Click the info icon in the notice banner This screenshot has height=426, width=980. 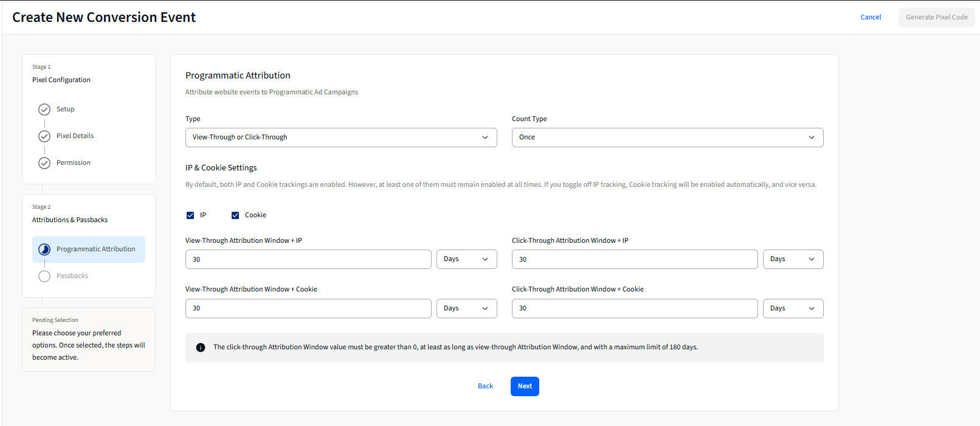tap(201, 347)
